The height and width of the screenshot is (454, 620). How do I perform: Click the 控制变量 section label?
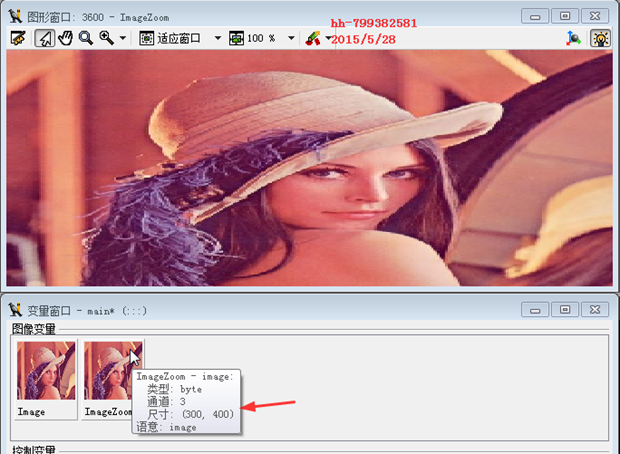point(34,450)
